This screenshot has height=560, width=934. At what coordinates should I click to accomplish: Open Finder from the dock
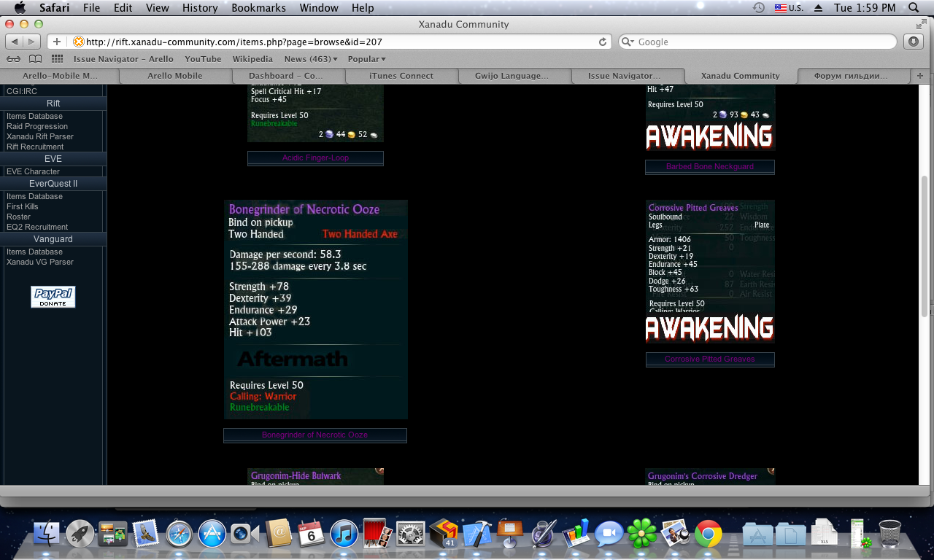47,534
